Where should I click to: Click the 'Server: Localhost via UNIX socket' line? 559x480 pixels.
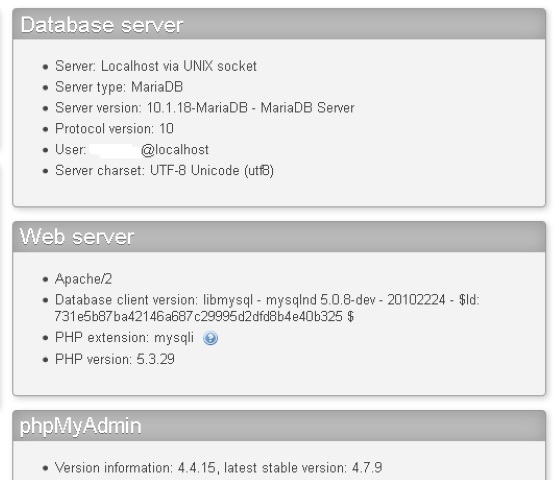click(x=156, y=66)
